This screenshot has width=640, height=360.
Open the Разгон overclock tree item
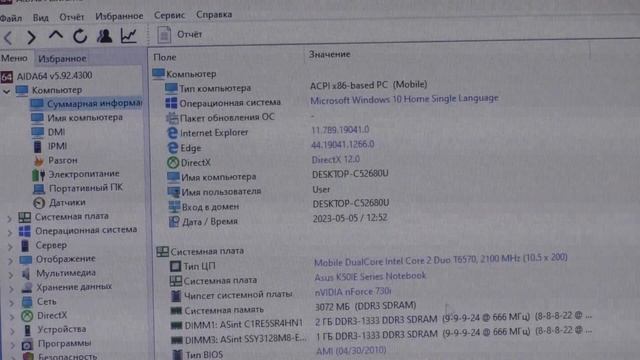(x=56, y=160)
